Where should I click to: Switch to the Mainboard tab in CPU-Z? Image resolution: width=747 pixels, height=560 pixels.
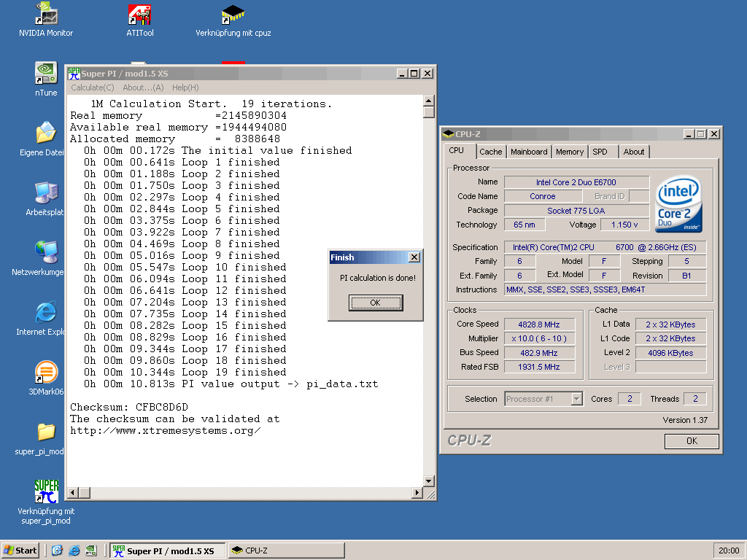click(x=529, y=152)
